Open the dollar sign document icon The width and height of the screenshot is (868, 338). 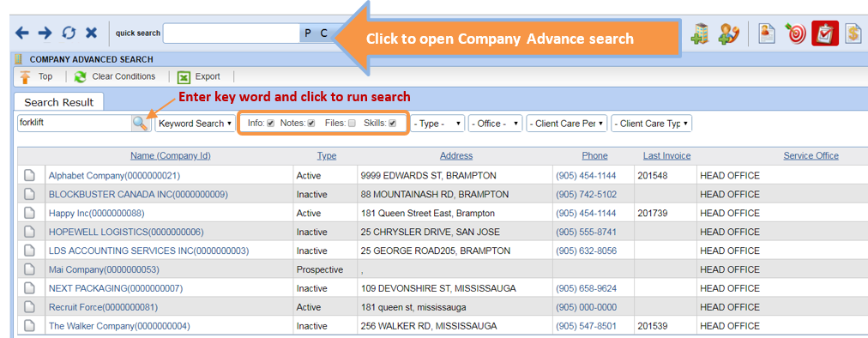tap(854, 33)
